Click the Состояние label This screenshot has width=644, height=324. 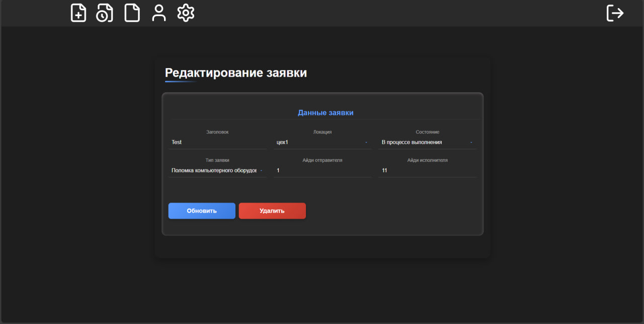pos(428,132)
